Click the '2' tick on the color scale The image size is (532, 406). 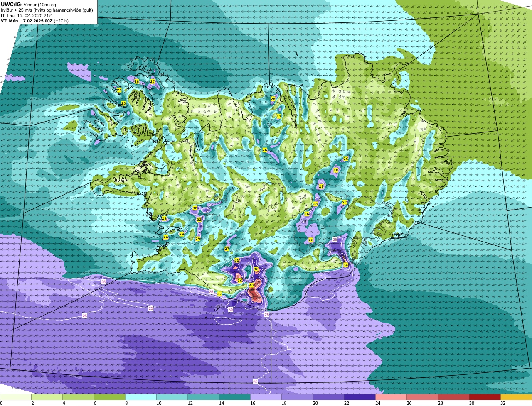pyautogui.click(x=32, y=403)
